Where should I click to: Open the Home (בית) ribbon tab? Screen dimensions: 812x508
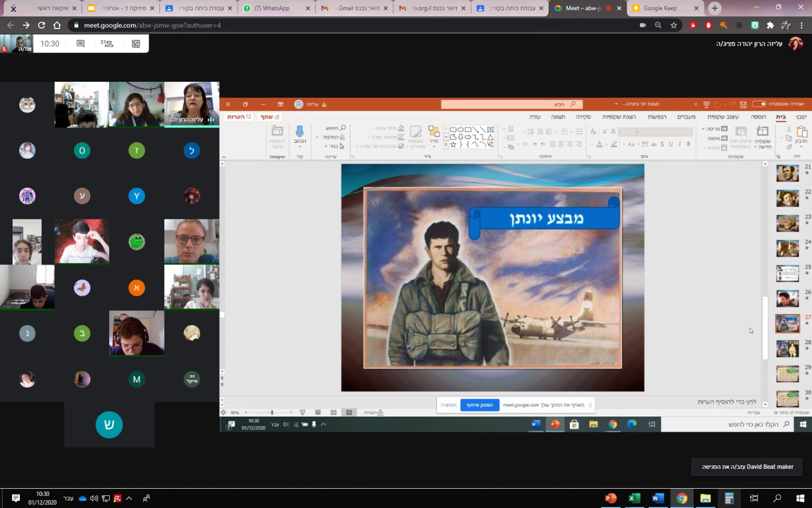[781, 117]
